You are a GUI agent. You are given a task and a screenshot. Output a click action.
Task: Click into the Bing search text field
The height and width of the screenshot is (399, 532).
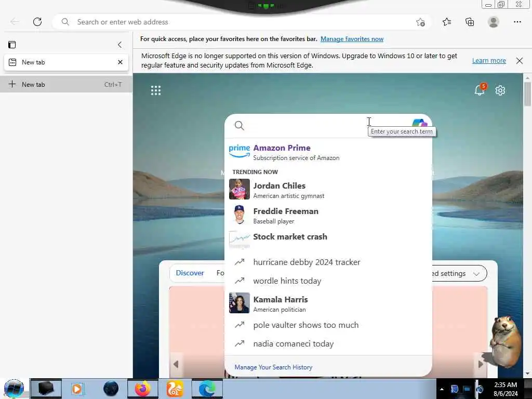(327, 126)
